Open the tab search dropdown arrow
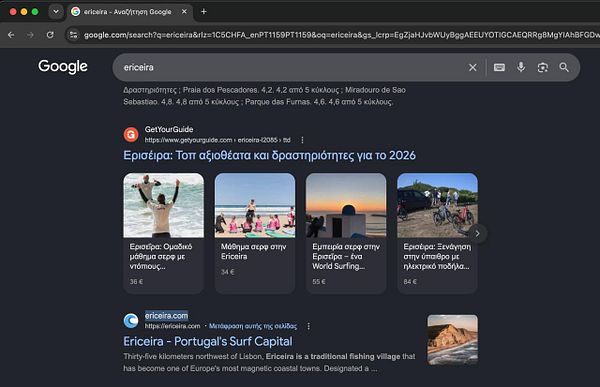Viewport: 600px width, 387px height. [56, 11]
